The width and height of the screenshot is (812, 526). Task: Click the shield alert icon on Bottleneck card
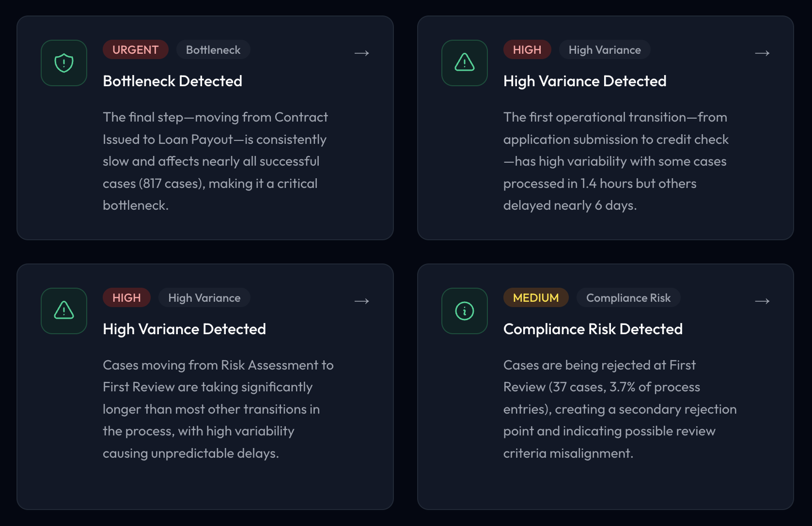coord(64,63)
